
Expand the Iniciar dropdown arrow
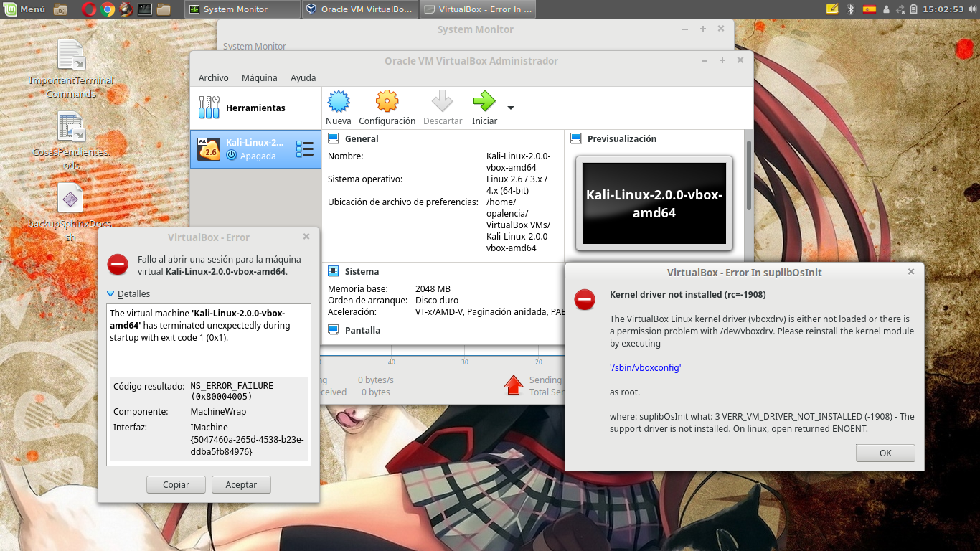[511, 108]
